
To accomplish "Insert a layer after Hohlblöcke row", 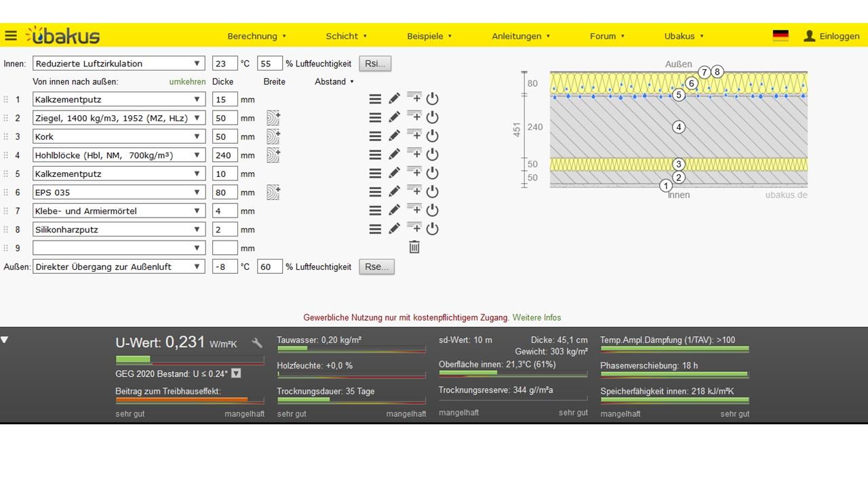I will pyautogui.click(x=414, y=155).
